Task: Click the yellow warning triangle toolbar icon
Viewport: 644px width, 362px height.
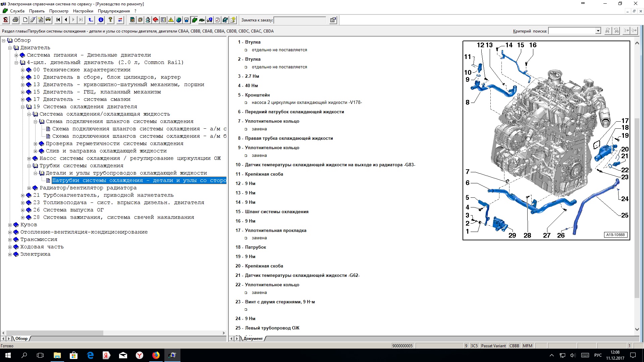Action: (171, 20)
